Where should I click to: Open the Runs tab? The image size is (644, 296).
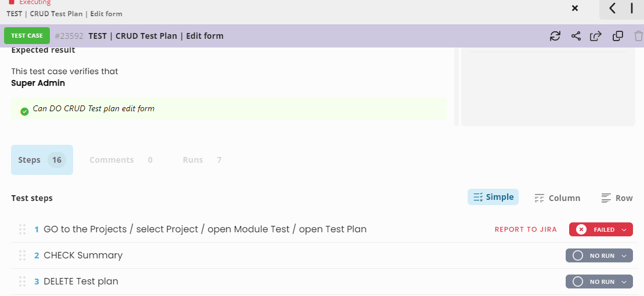point(202,160)
